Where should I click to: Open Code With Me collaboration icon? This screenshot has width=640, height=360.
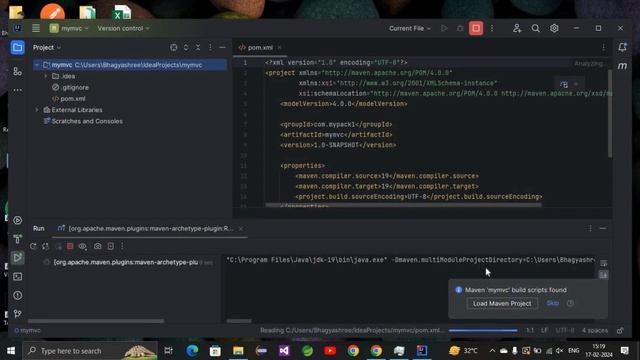click(x=517, y=28)
